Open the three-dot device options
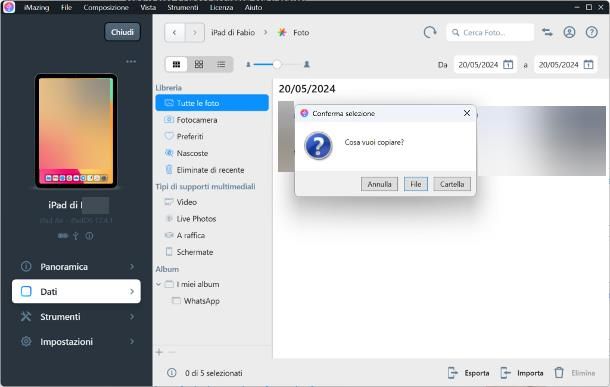 pyautogui.click(x=131, y=61)
